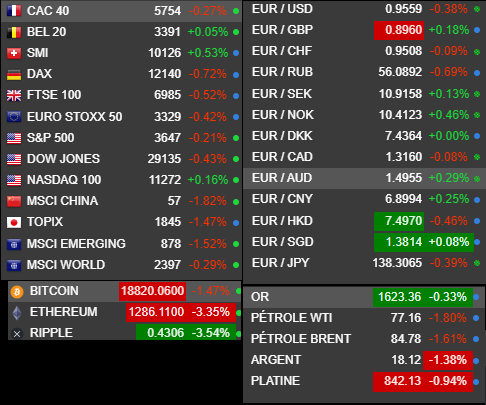Click the green status dot on CAC 40 row
This screenshot has height=405, width=486.
point(236,11)
